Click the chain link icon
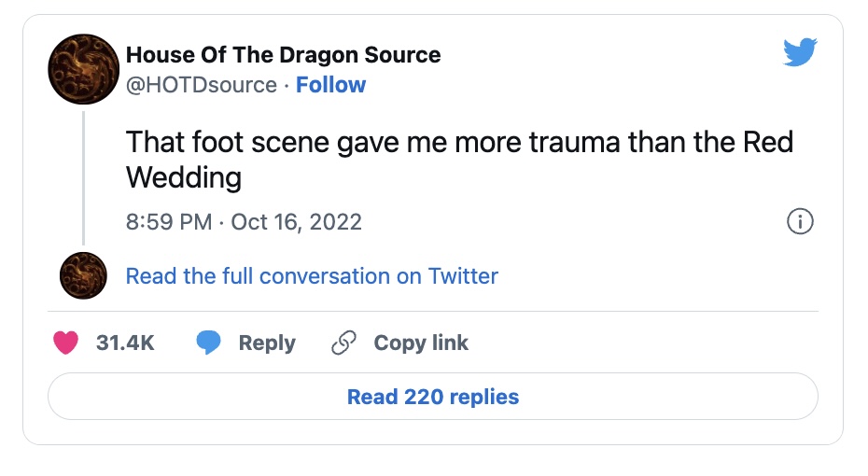The image size is (868, 476). click(344, 343)
